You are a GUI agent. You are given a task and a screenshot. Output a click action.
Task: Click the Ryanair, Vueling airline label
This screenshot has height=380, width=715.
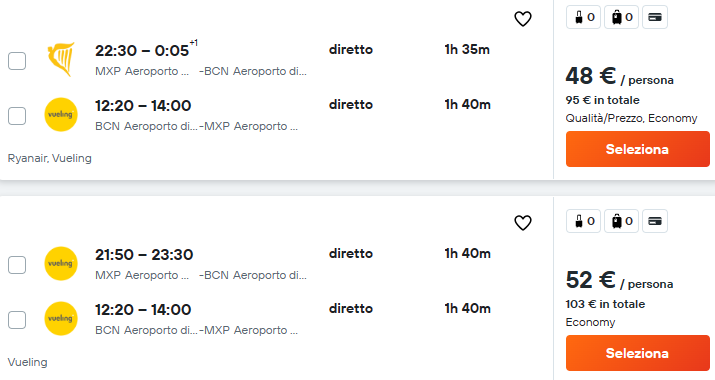[50, 158]
